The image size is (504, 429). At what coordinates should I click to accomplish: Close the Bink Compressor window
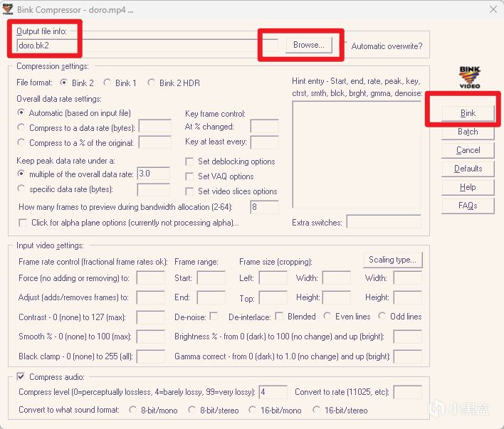point(493,9)
